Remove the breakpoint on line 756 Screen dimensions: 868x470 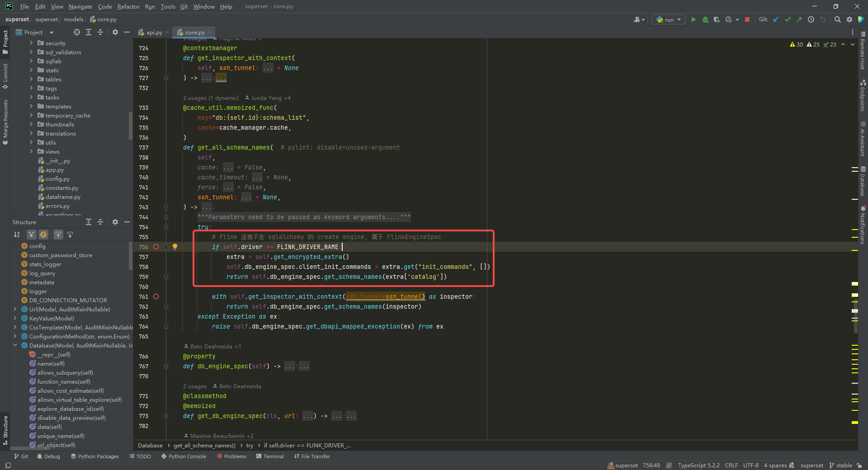156,247
